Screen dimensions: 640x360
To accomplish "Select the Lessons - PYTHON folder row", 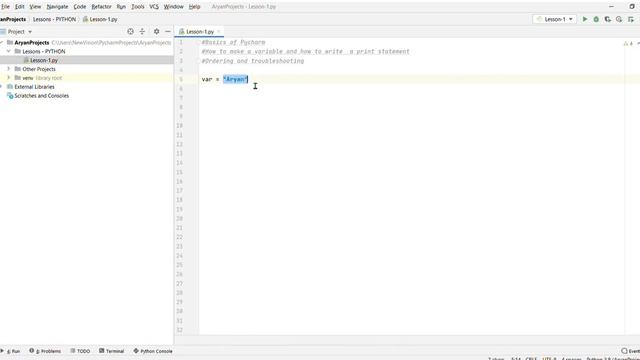I will [x=44, y=51].
